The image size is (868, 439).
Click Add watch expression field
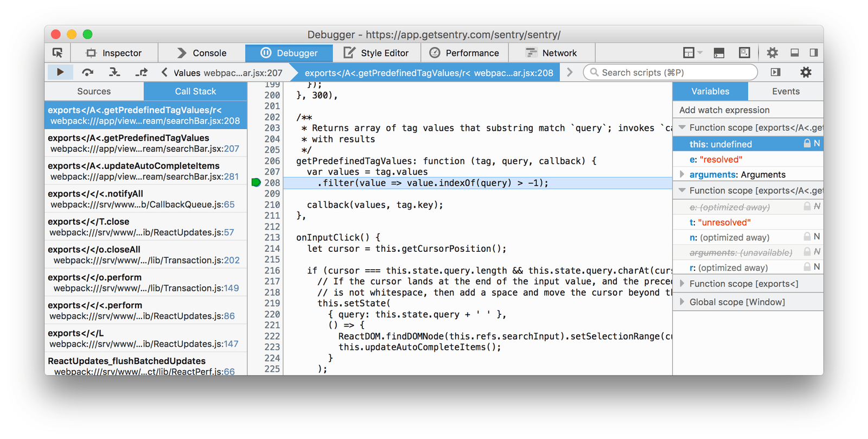(748, 110)
